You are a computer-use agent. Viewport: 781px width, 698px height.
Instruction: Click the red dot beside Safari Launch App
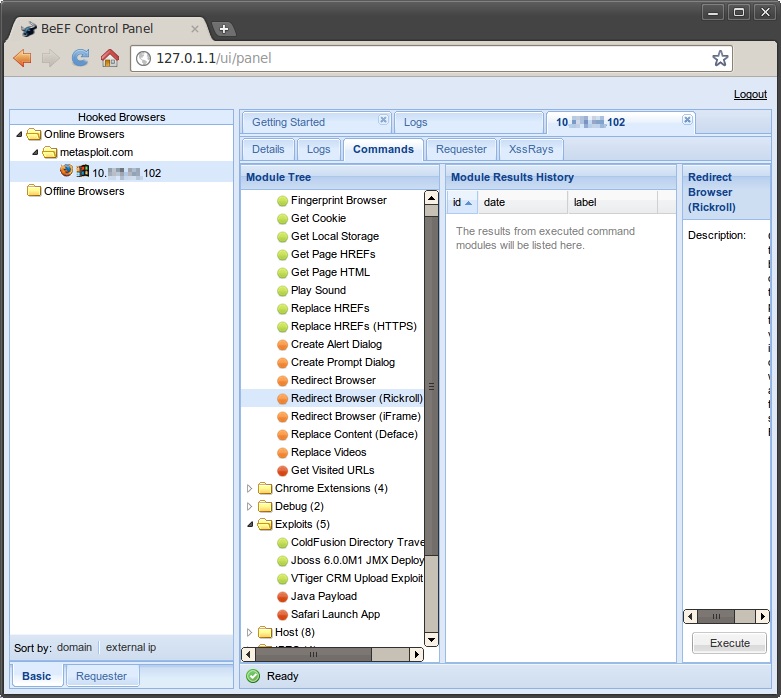point(282,615)
